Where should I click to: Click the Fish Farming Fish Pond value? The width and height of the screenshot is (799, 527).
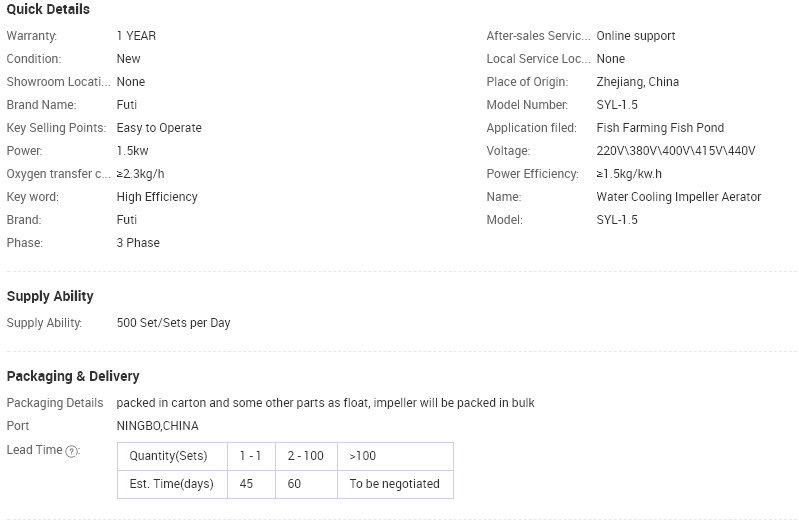660,128
